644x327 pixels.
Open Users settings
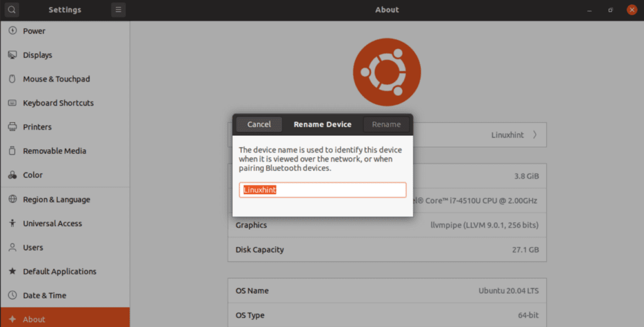(x=65, y=247)
